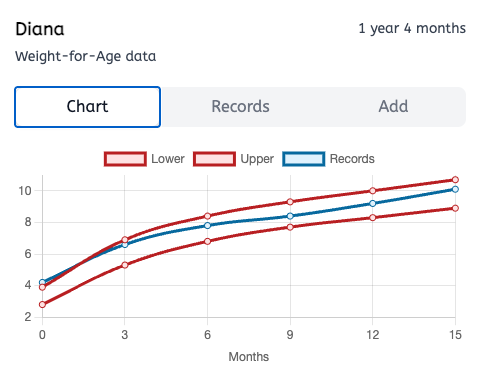481x381 pixels.
Task: Hide Upper dataset via legend label
Action: (x=257, y=159)
